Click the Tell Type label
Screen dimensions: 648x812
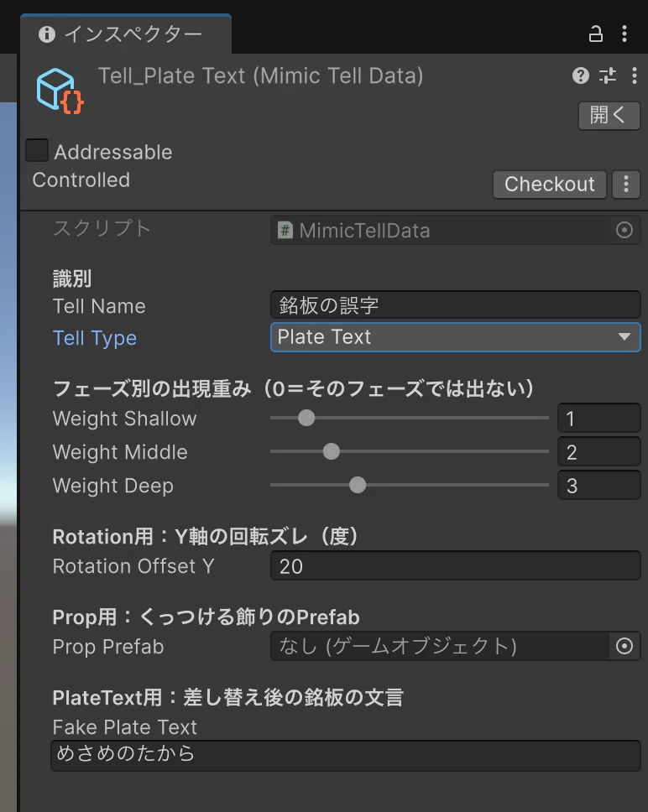95,338
